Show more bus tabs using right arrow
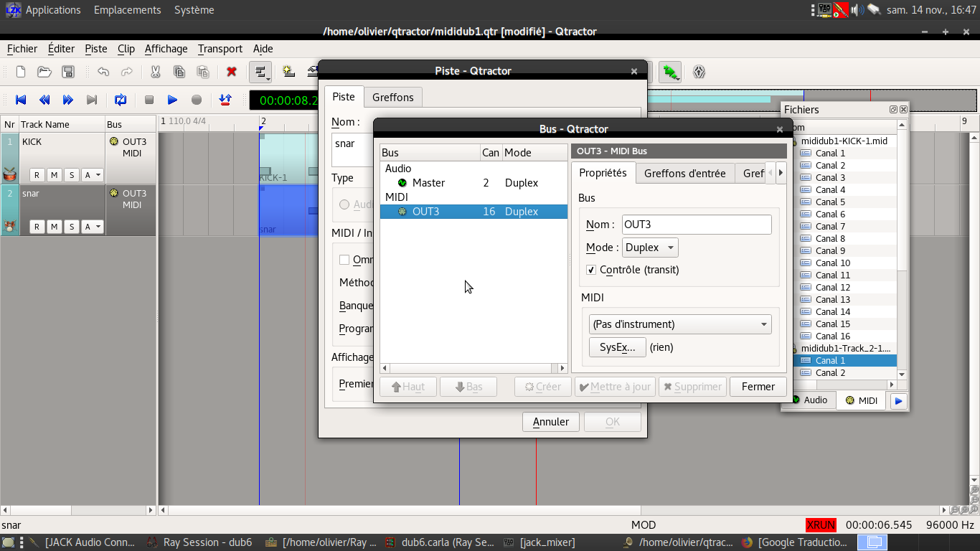The height and width of the screenshot is (551, 980). (781, 173)
